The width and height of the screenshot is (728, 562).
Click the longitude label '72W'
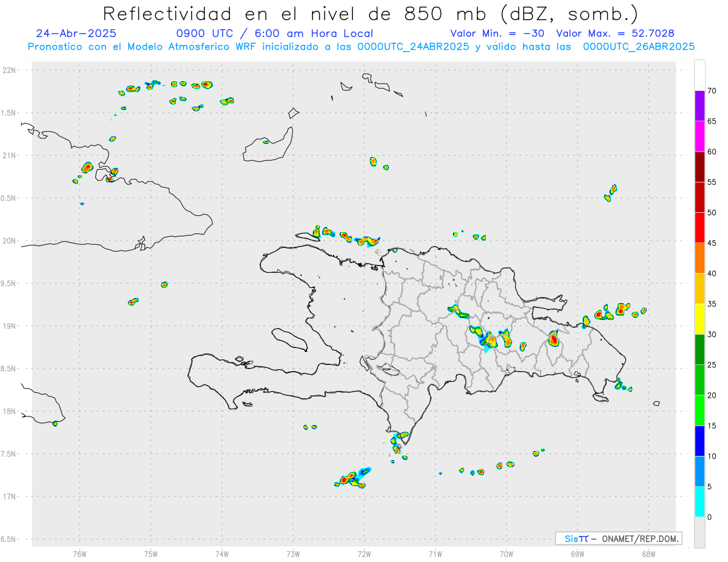pyautogui.click(x=364, y=554)
